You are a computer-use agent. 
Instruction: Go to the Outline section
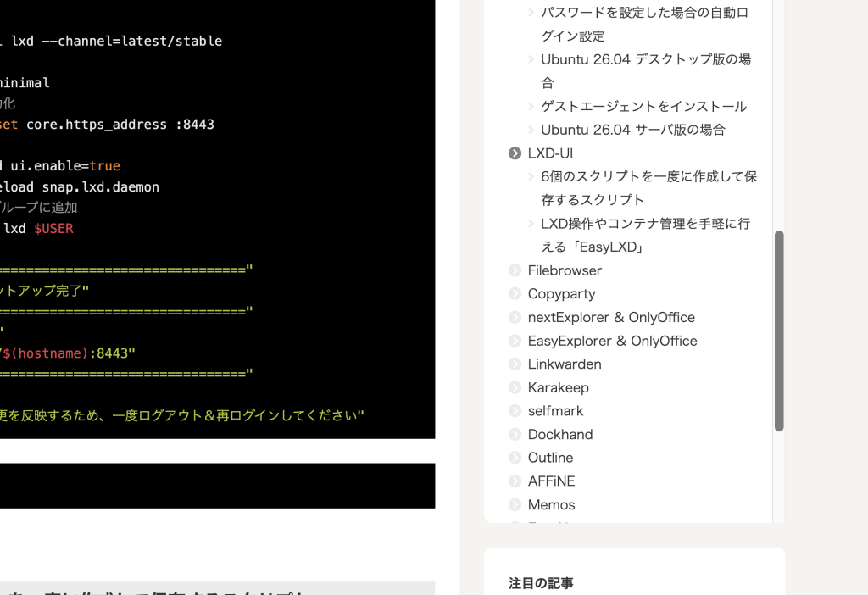[550, 458]
